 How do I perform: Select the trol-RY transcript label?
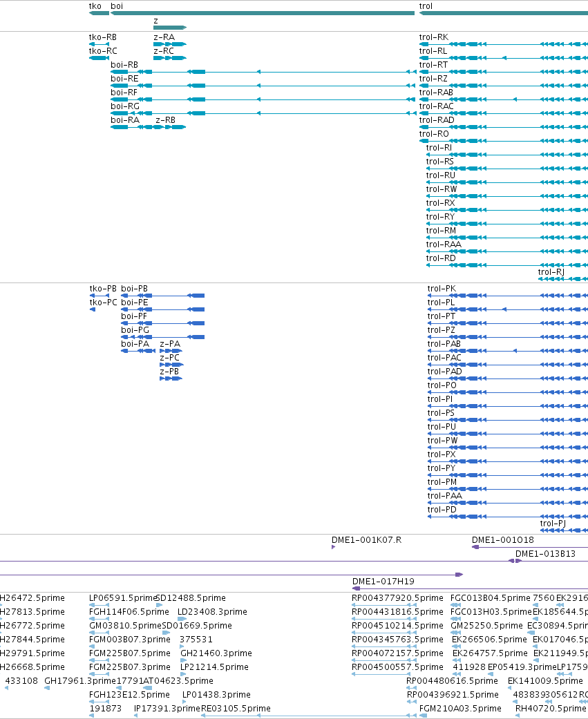(440, 216)
